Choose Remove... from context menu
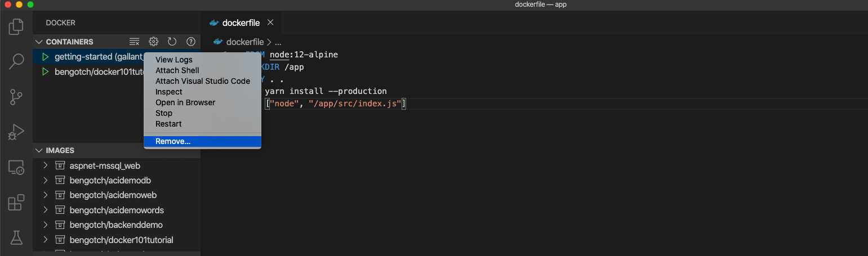This screenshot has width=868, height=256. coord(202,141)
